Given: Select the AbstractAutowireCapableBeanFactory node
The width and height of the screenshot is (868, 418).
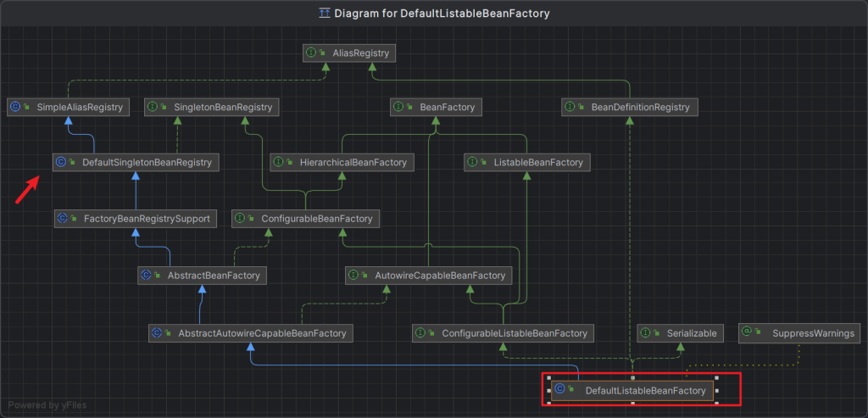Looking at the screenshot, I should click(x=250, y=333).
